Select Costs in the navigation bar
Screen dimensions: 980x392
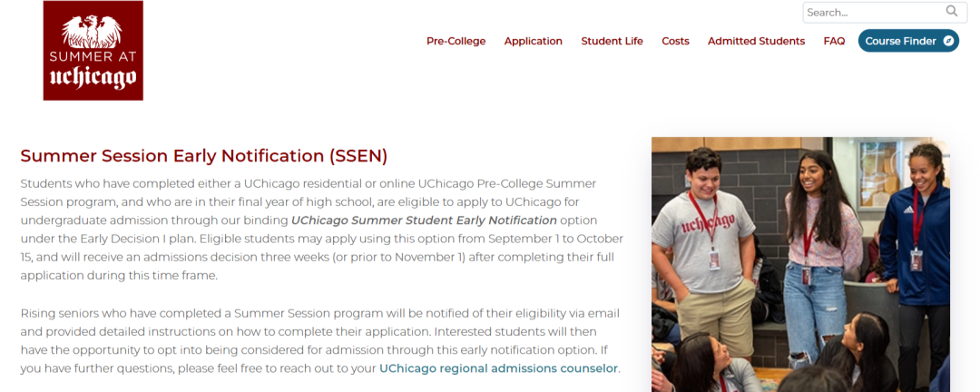(x=675, y=41)
